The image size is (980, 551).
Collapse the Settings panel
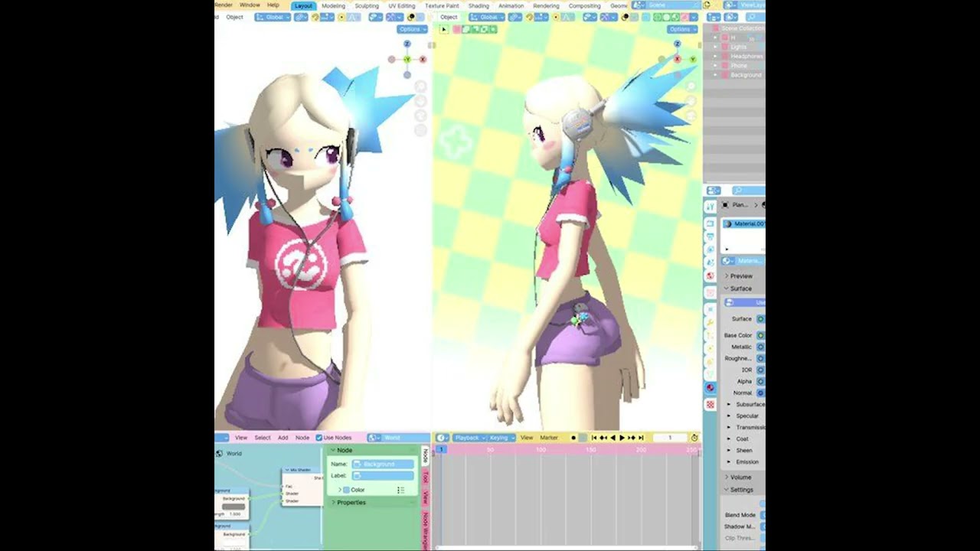point(741,490)
